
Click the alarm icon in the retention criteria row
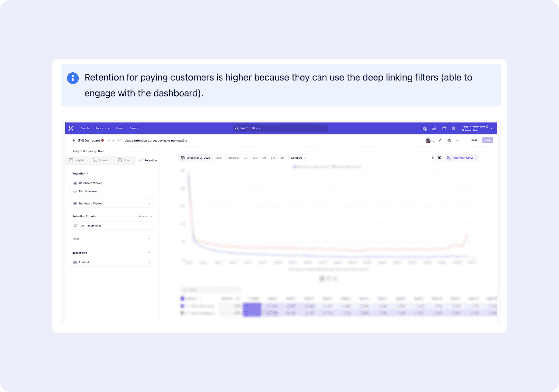[x=76, y=226]
